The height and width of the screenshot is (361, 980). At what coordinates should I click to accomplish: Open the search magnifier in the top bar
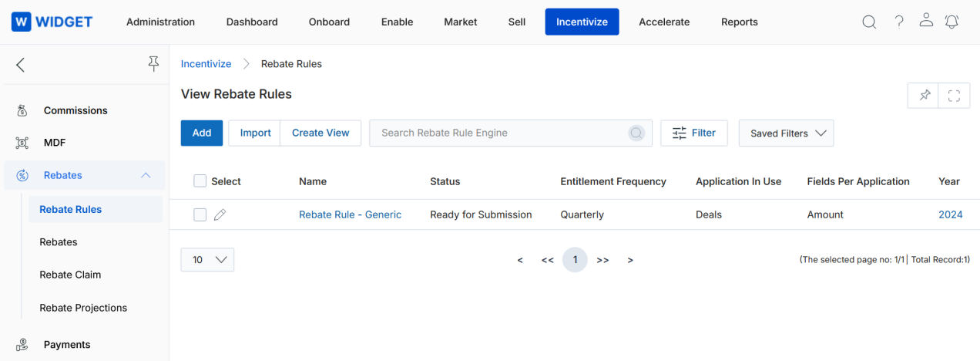869,22
